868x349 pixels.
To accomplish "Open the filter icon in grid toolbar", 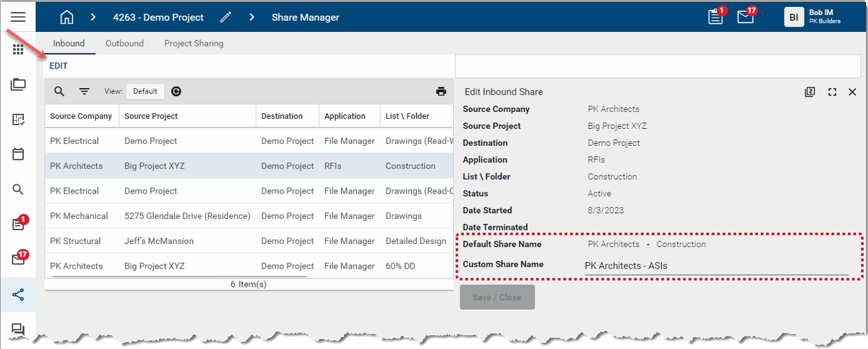I will coord(84,91).
